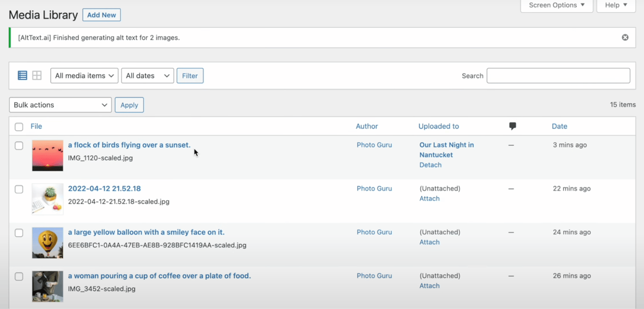Screen dimensions: 644x309
Task: Click the Add New media button
Action: [x=101, y=15]
